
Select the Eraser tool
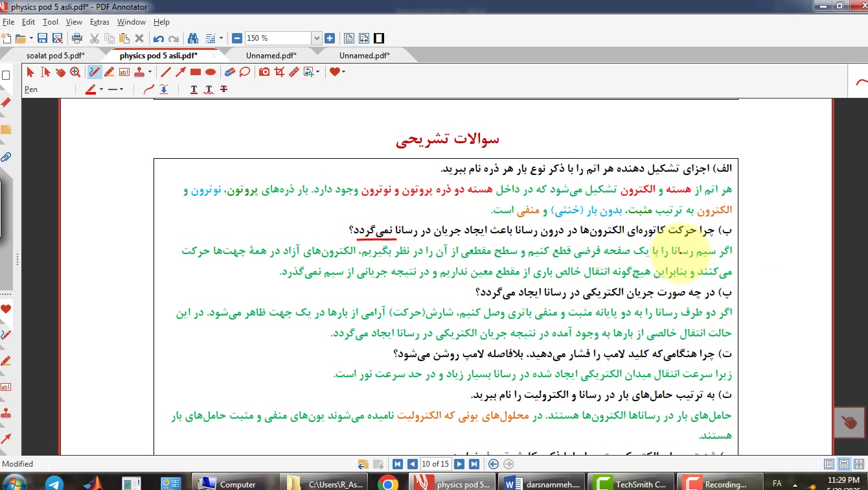[229, 72]
